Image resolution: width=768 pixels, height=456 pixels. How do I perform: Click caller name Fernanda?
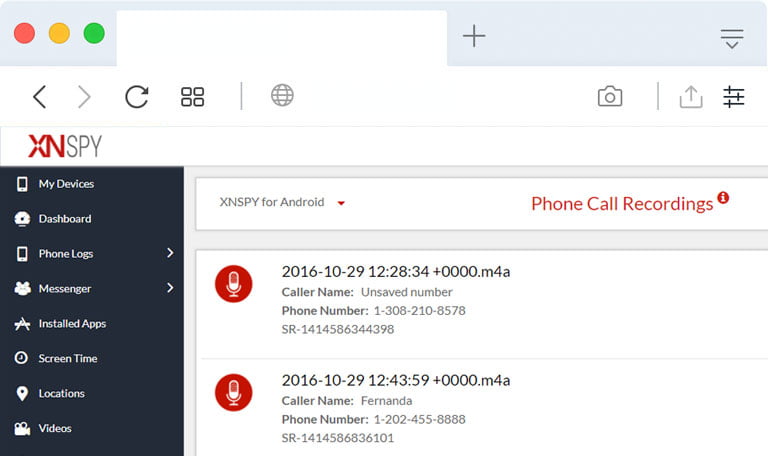(386, 401)
